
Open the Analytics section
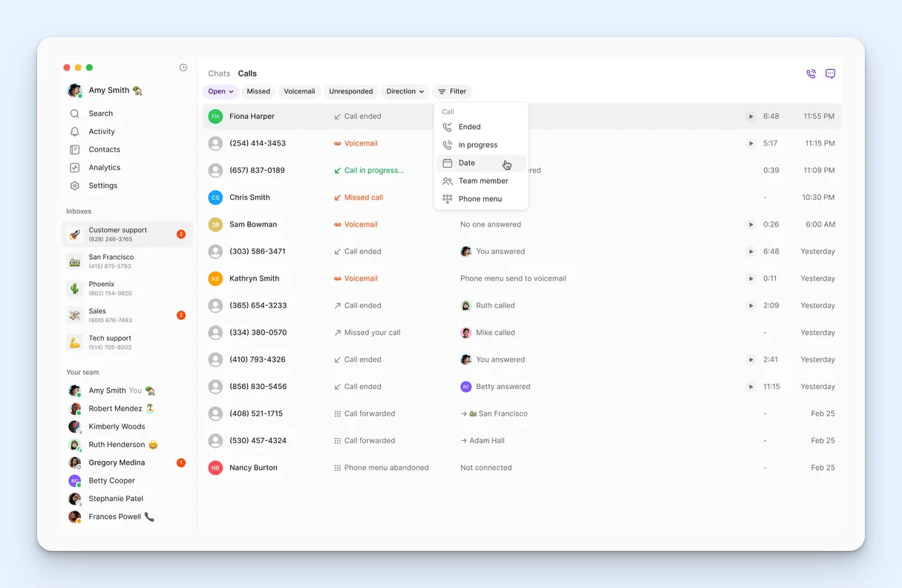[x=104, y=167]
